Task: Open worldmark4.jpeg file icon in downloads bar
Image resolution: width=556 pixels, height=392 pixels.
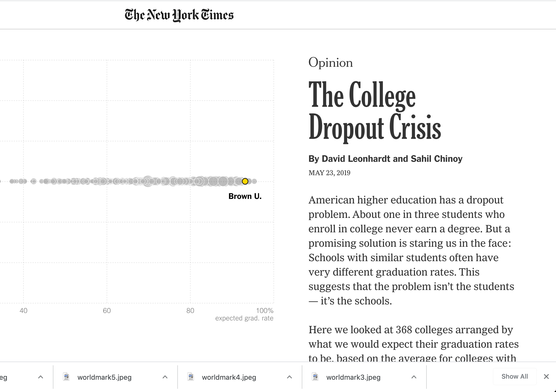Action: click(x=191, y=377)
